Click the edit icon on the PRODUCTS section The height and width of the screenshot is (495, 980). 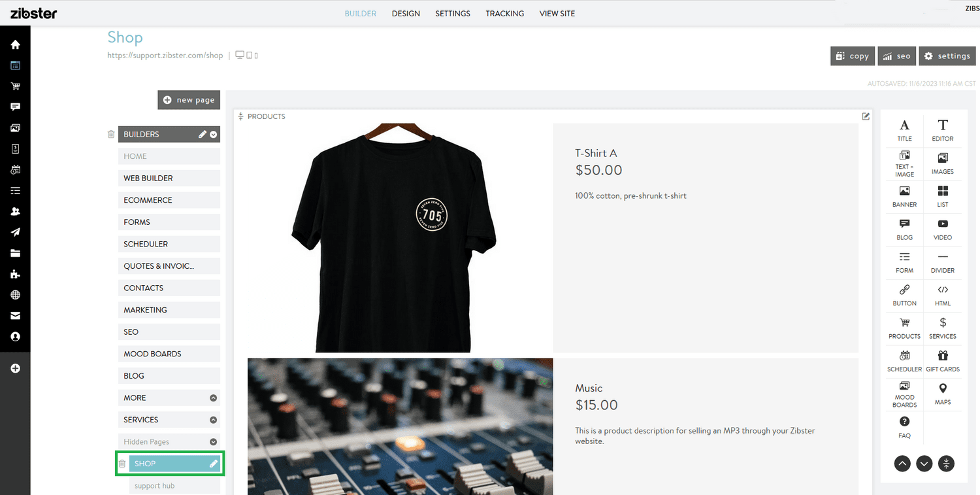pyautogui.click(x=866, y=116)
